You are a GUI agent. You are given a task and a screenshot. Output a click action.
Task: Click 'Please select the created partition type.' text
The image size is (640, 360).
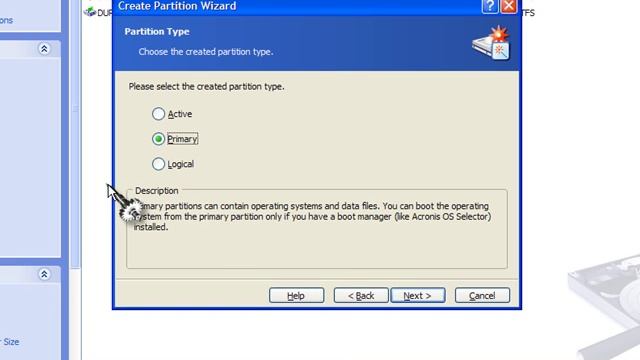pyautogui.click(x=206, y=87)
